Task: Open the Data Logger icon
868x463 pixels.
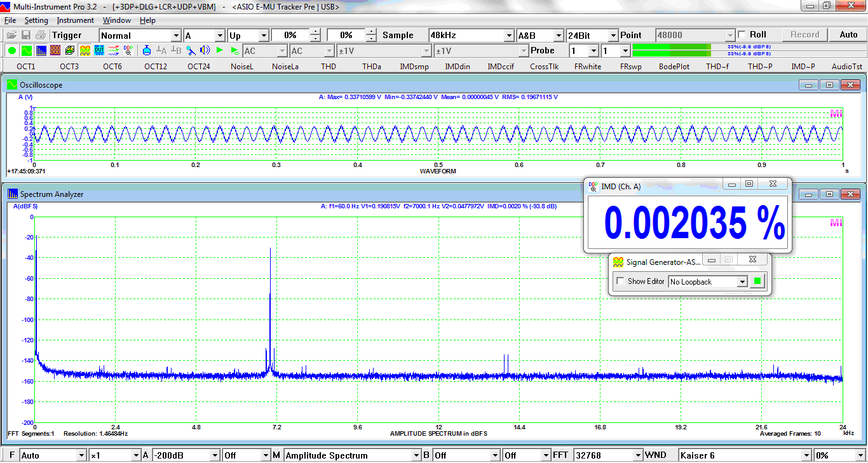Action: (x=114, y=50)
